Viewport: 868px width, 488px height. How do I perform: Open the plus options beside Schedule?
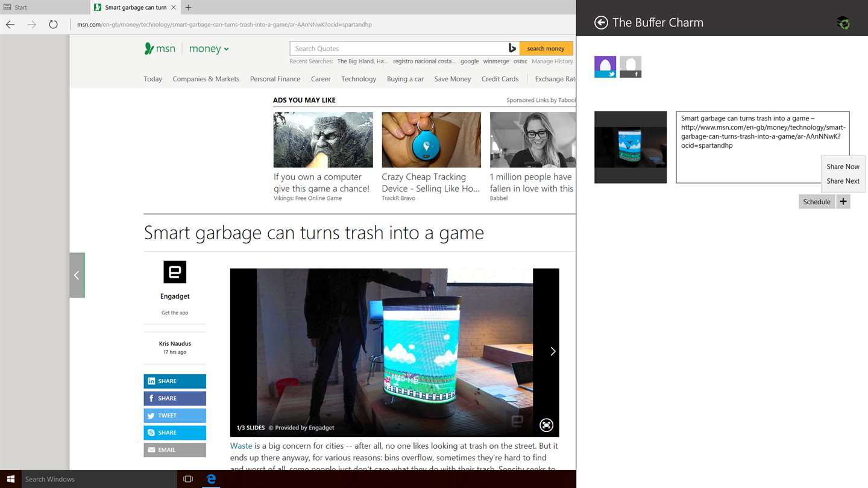click(x=843, y=202)
